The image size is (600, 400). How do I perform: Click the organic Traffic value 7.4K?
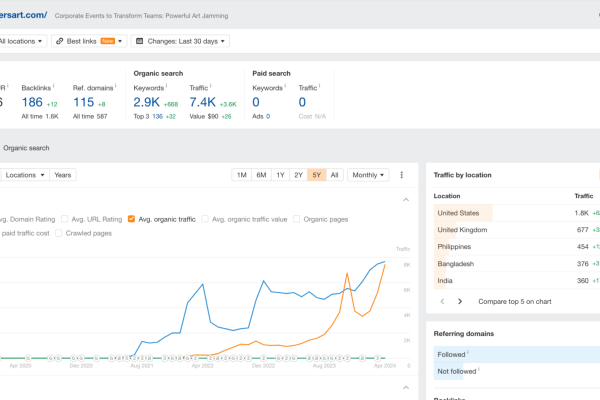(203, 102)
